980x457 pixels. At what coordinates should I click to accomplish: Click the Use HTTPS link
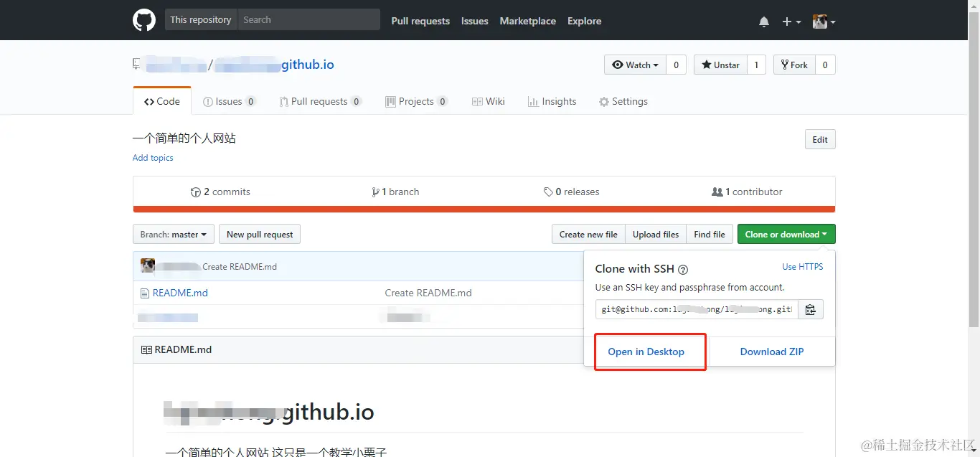(x=803, y=267)
